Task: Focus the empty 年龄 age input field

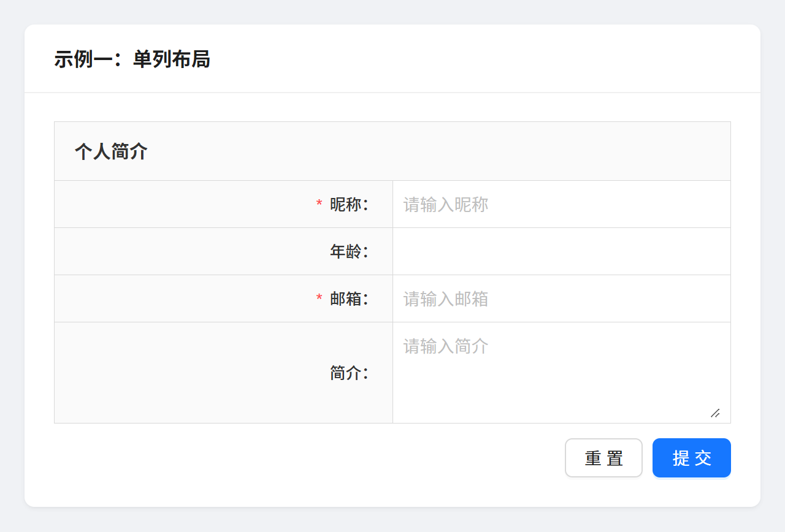Action: [561, 251]
